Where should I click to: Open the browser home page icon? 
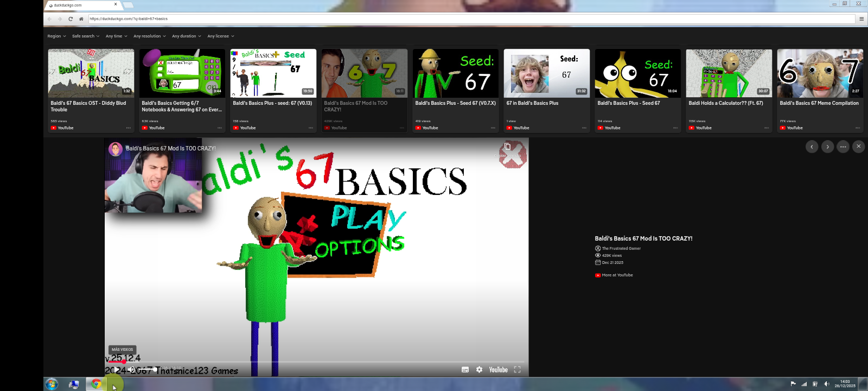(81, 19)
